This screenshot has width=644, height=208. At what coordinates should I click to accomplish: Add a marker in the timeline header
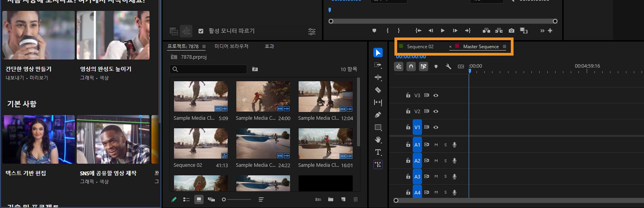[436, 66]
